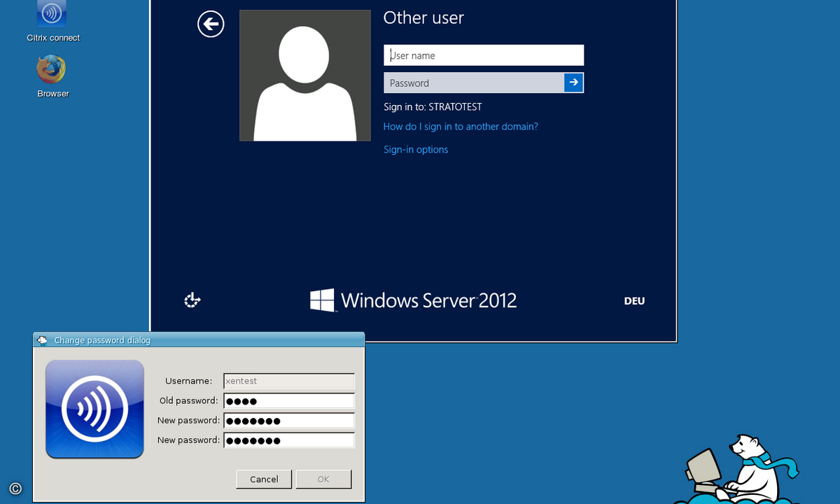840x504 pixels.
Task: Focus the Password field on login screen
Action: (474, 83)
